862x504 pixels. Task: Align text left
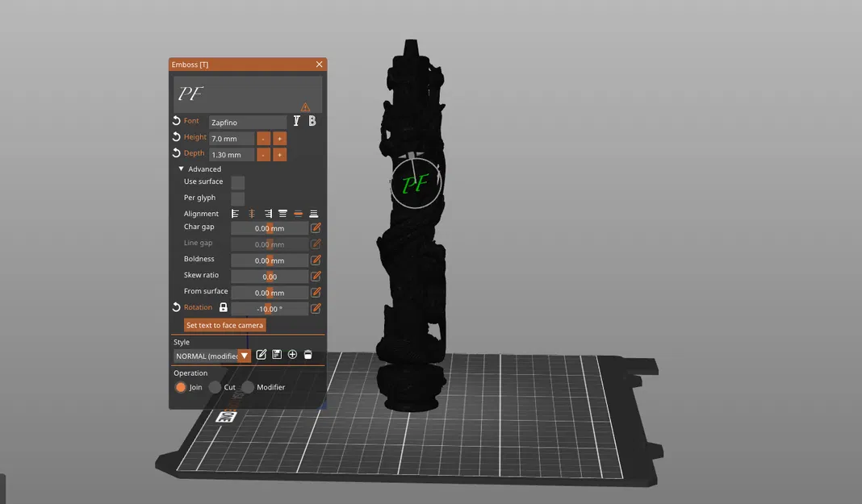(x=236, y=214)
